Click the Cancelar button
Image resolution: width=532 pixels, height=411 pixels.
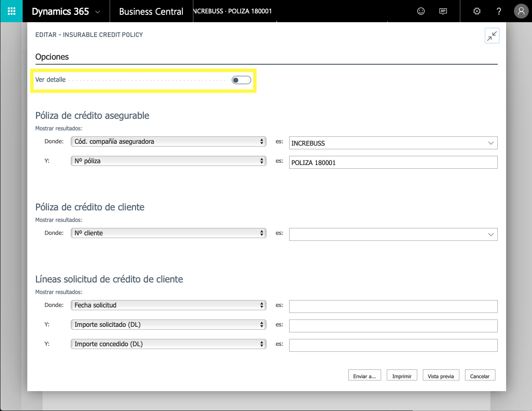click(x=480, y=376)
